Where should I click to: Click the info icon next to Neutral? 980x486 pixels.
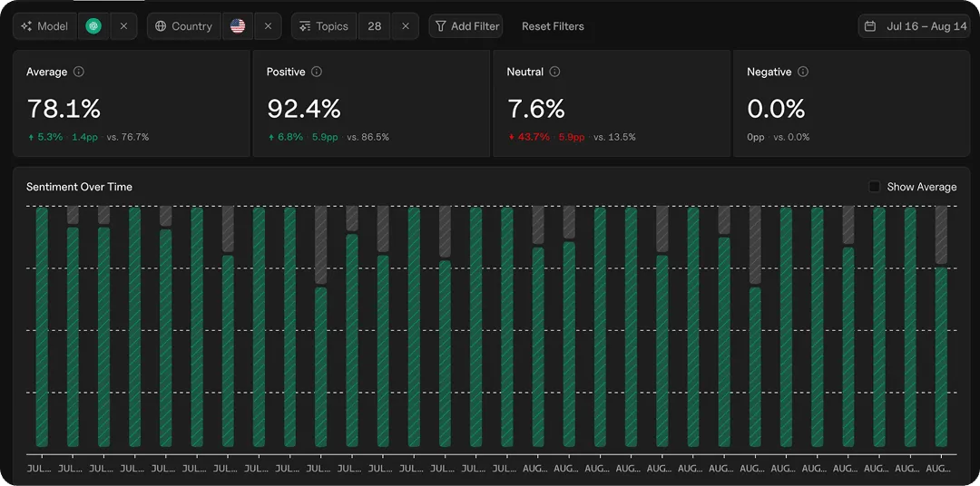[x=555, y=72]
